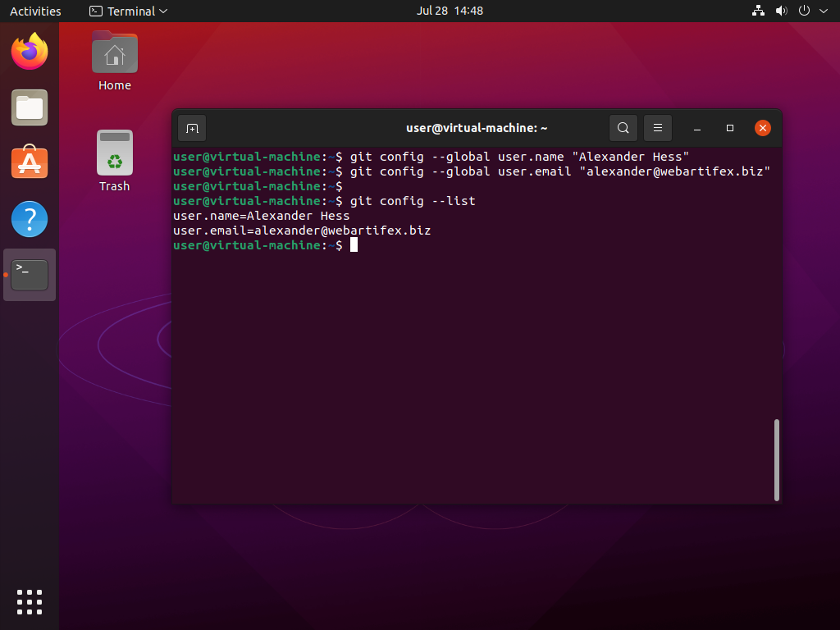Open Ubuntu Software from the dock
Viewport: 840px width, 630px height.
pos(30,163)
